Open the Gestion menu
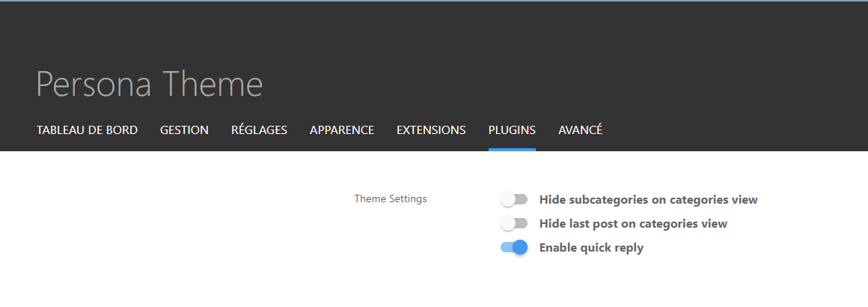The image size is (868, 307). point(184,130)
